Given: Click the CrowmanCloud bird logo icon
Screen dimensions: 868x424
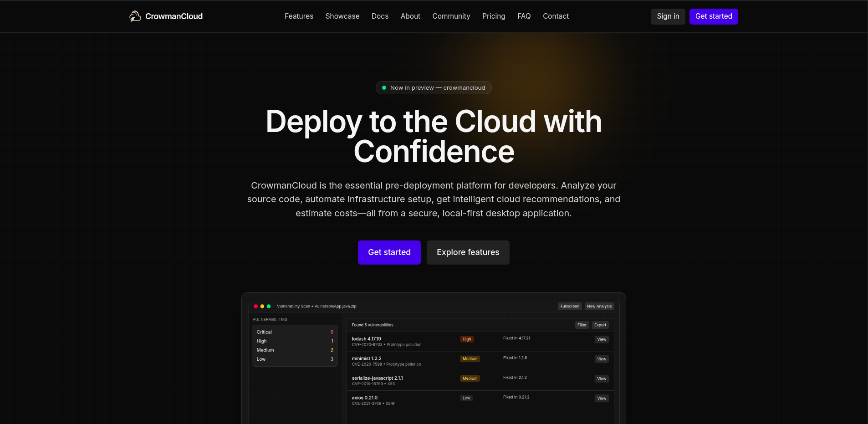Looking at the screenshot, I should [135, 16].
